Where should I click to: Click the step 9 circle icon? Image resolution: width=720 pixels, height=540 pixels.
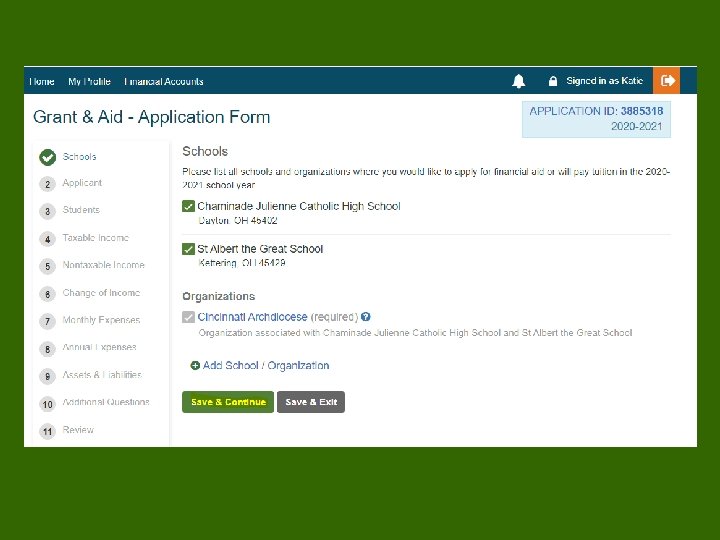point(47,376)
